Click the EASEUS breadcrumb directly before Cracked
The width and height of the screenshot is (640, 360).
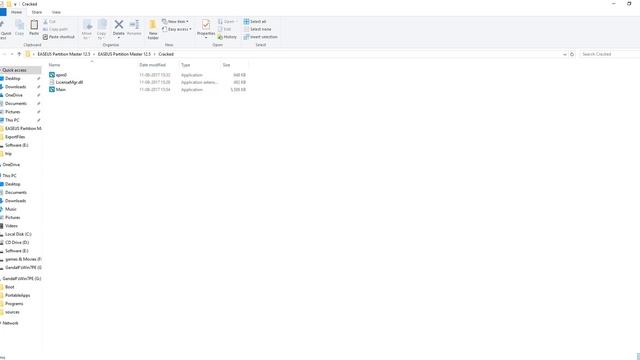tap(124, 54)
